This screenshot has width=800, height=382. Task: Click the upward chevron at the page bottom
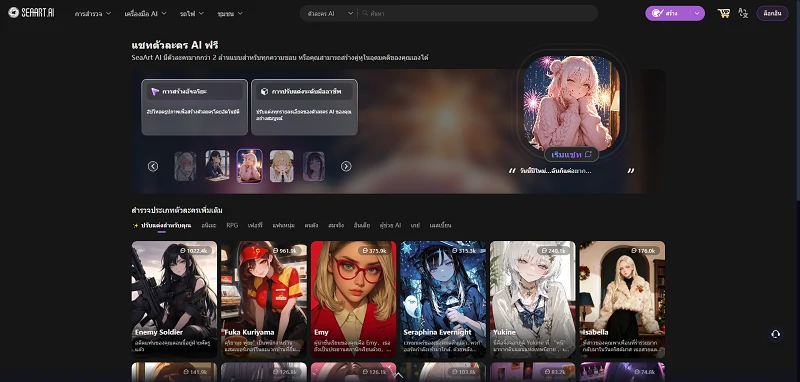pos(399,376)
